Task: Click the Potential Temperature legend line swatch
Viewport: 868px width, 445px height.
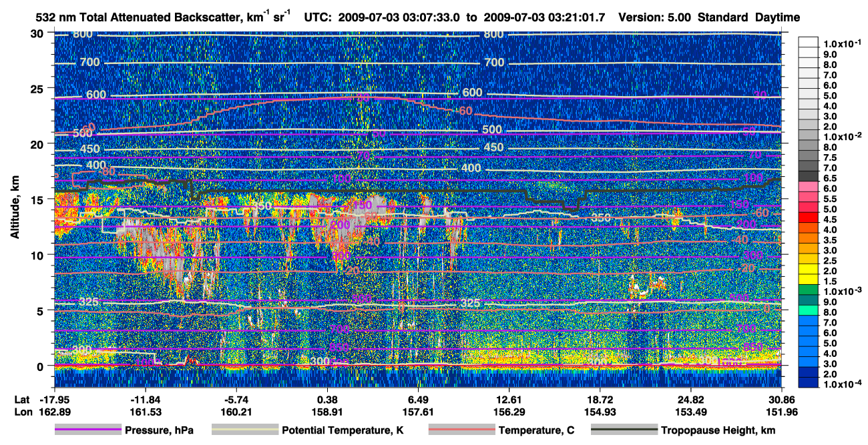Action: pyautogui.click(x=244, y=430)
